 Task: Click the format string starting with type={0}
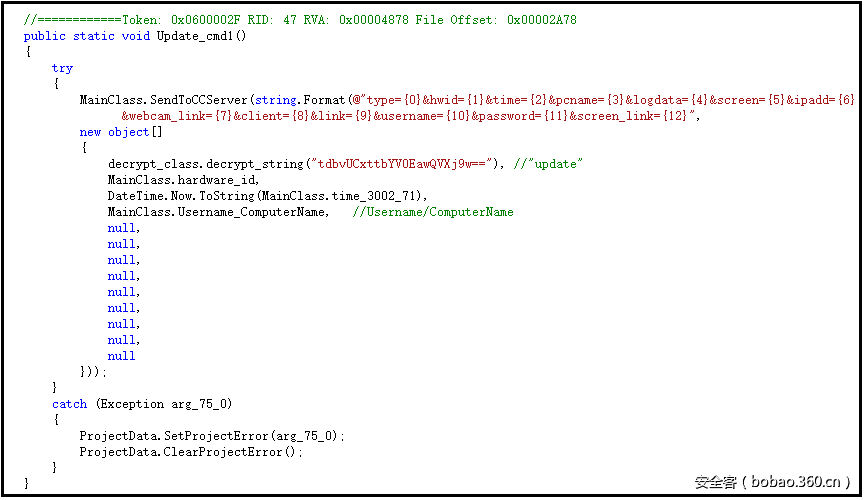click(x=603, y=100)
